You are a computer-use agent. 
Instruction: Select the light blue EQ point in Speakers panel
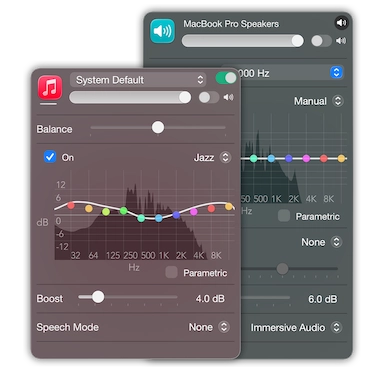point(271,158)
